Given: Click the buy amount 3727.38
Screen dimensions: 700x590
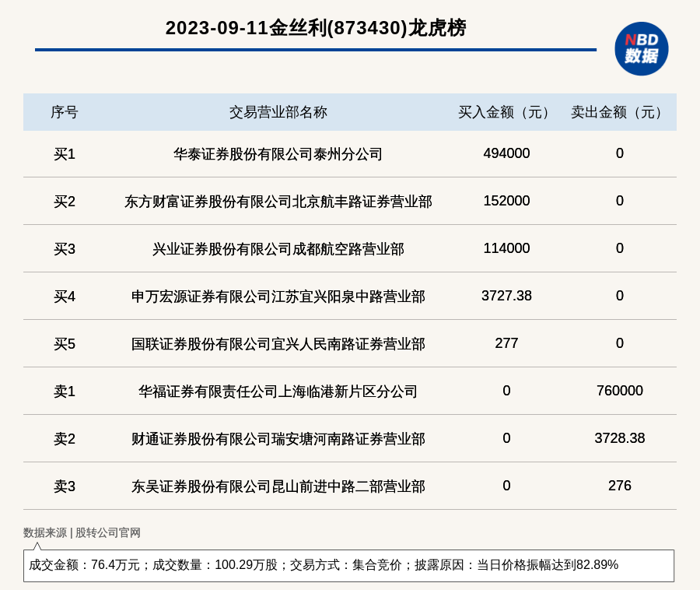Looking at the screenshot, I should pos(506,296).
